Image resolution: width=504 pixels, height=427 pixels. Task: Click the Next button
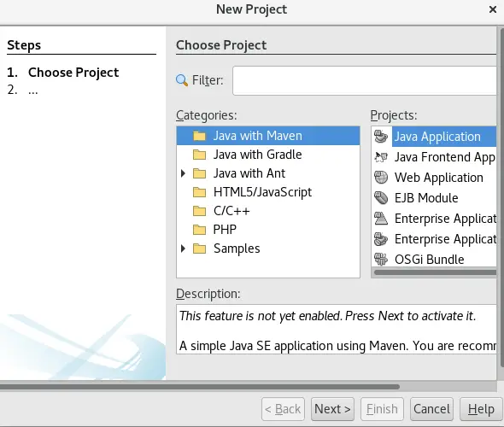332,409
